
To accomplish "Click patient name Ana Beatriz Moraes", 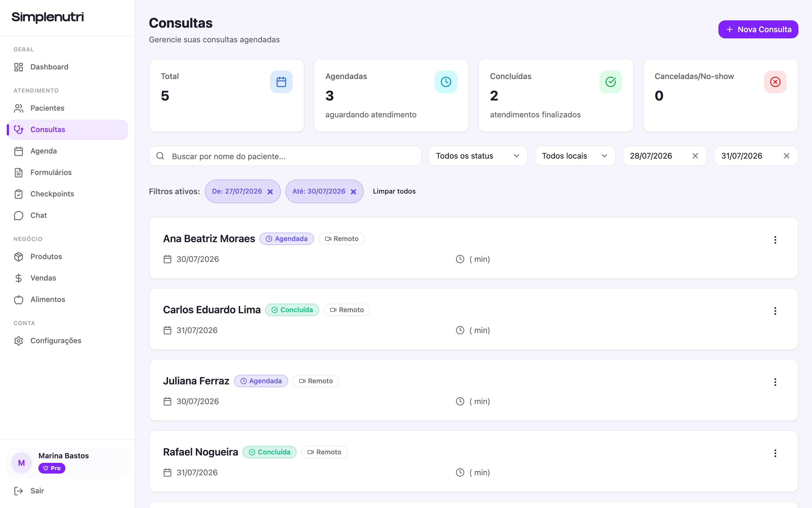I will pos(209,239).
